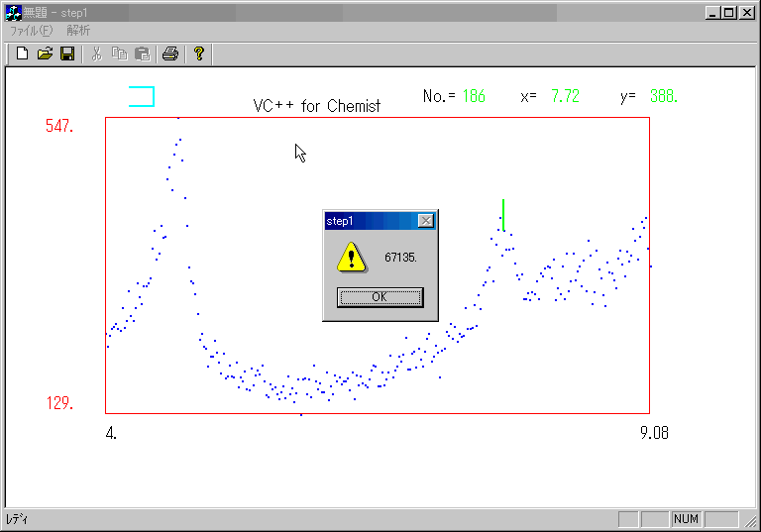Click the green y value 388.

(664, 96)
